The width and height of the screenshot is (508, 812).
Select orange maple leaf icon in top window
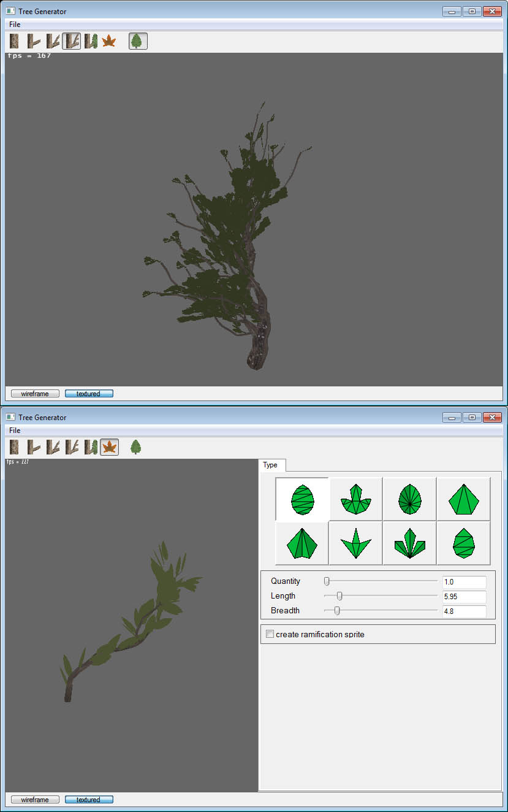click(109, 41)
